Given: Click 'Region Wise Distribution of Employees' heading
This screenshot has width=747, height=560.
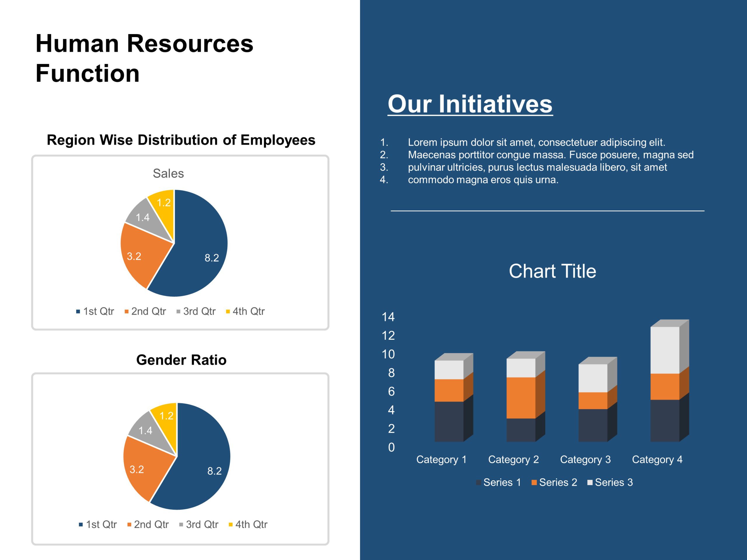Looking at the screenshot, I should tap(181, 140).
